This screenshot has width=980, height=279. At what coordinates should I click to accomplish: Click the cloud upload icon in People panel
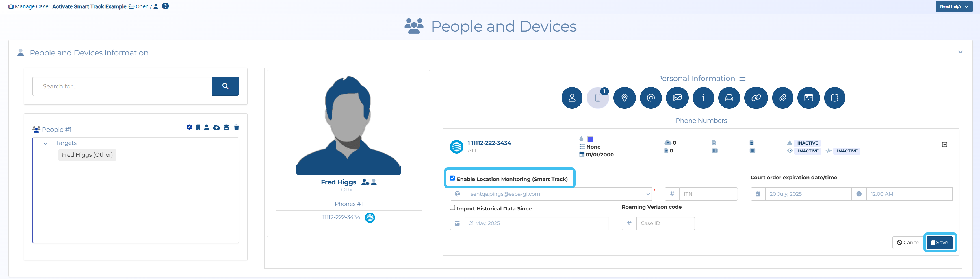coord(216,127)
